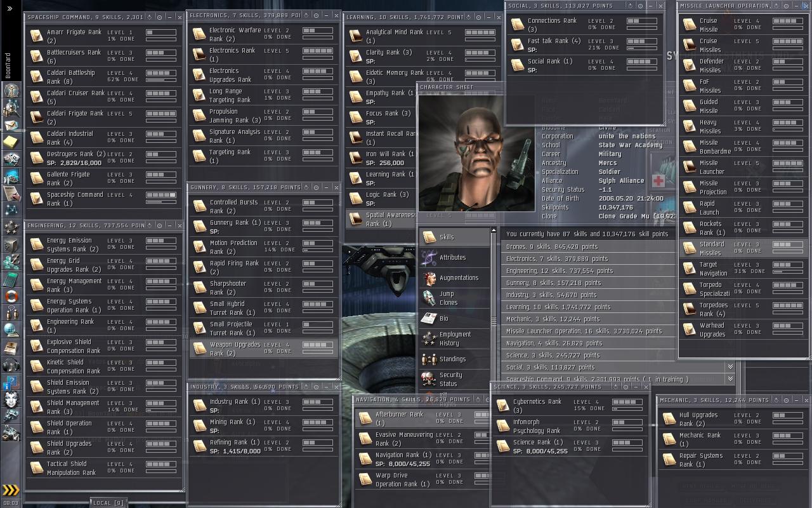Image resolution: width=812 pixels, height=508 pixels.
Task: Toggle the pin on Mechanic window
Action: [x=786, y=400]
